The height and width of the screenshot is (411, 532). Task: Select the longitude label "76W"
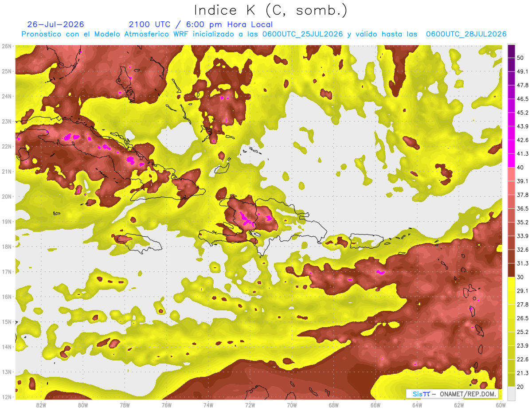tap(166, 405)
